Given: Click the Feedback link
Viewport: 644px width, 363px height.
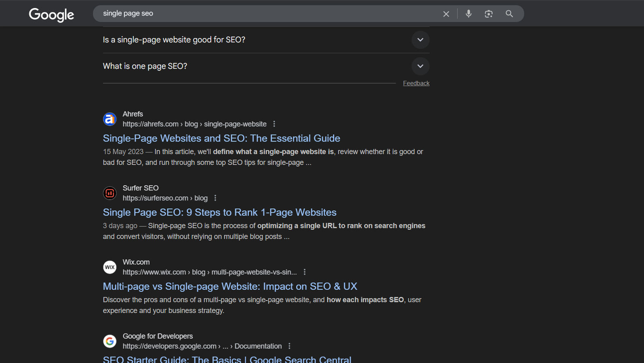Looking at the screenshot, I should (x=416, y=83).
